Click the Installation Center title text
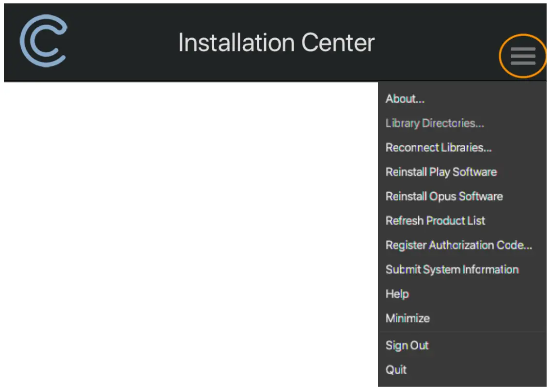Viewport: 550px width, 392px height. pyautogui.click(x=276, y=42)
